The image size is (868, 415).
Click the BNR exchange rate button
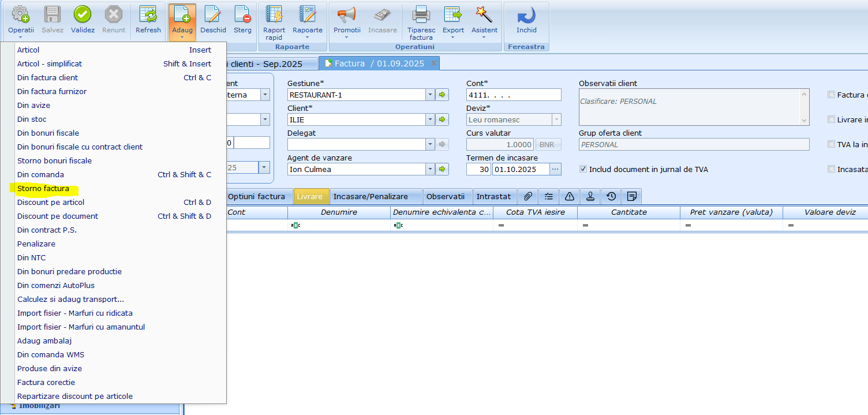548,144
